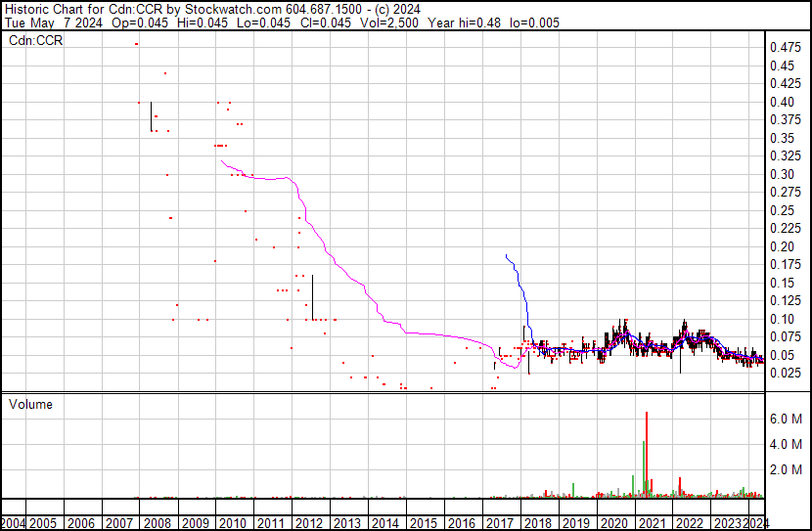
Task: Click the 0.10 price axis label
Action: tap(782, 320)
